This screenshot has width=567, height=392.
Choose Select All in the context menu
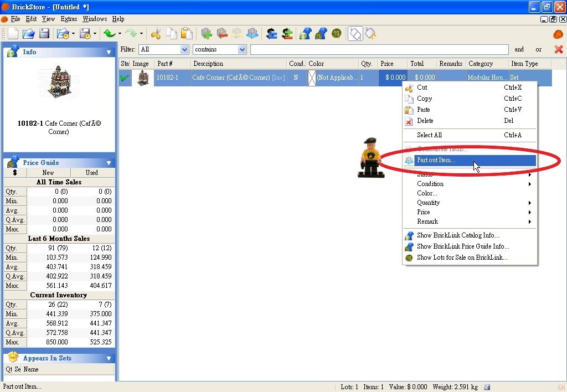[470, 135]
